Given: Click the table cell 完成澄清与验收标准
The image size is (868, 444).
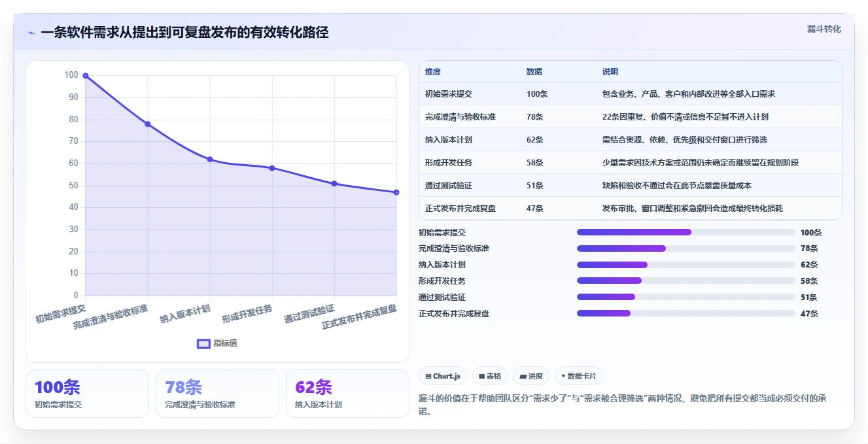Looking at the screenshot, I should click(x=460, y=117).
